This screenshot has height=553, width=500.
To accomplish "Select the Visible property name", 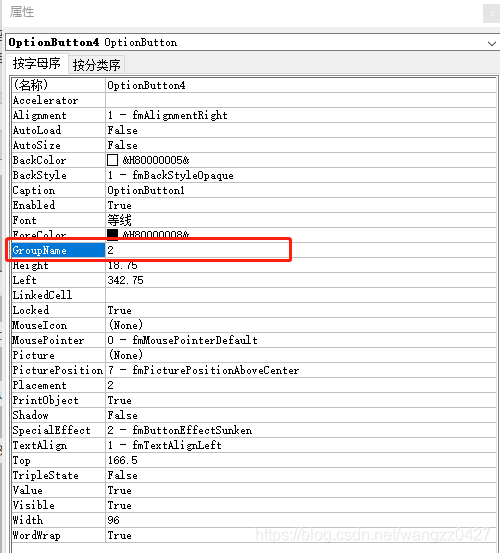I will coord(33,505).
